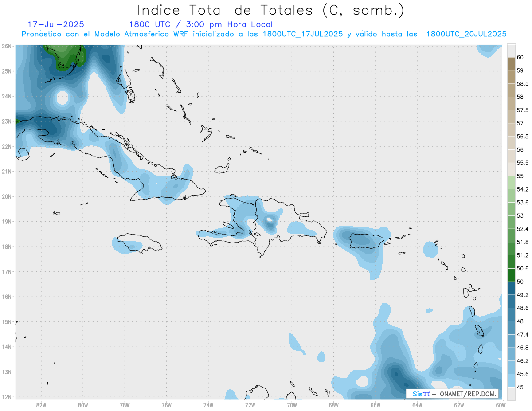532x411 pixels.
Task: Click the colorbar label "50"
Action: (520, 282)
